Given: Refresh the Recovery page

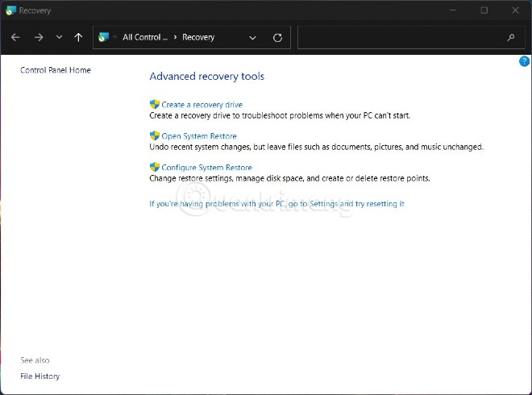Looking at the screenshot, I should [277, 38].
